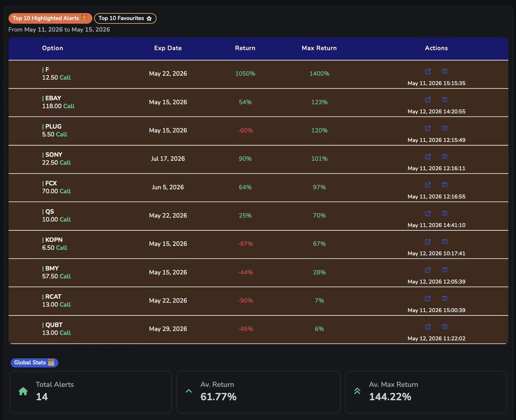Click the Return column header
Image resolution: width=516 pixels, height=420 pixels.
pos(245,48)
